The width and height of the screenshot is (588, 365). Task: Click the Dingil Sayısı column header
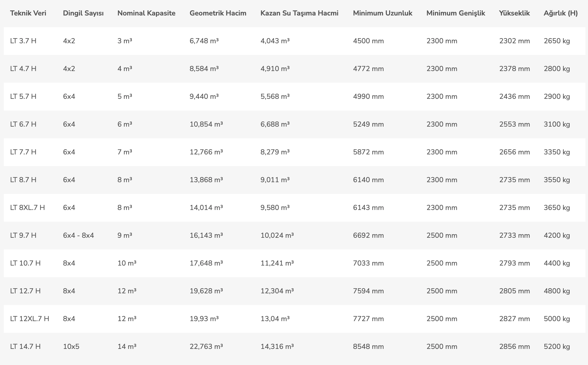pyautogui.click(x=83, y=13)
